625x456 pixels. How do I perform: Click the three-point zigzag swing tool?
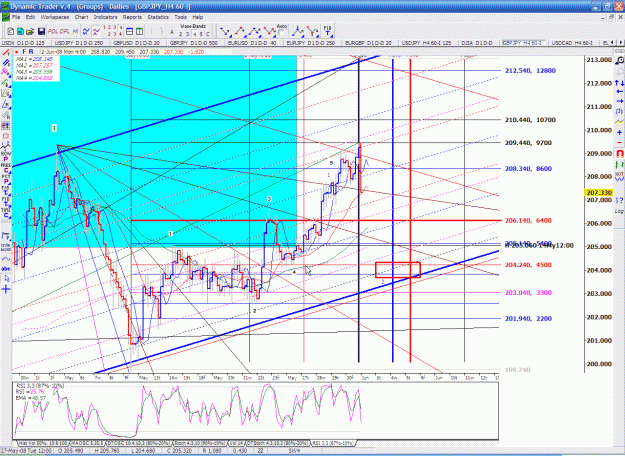[254, 31]
